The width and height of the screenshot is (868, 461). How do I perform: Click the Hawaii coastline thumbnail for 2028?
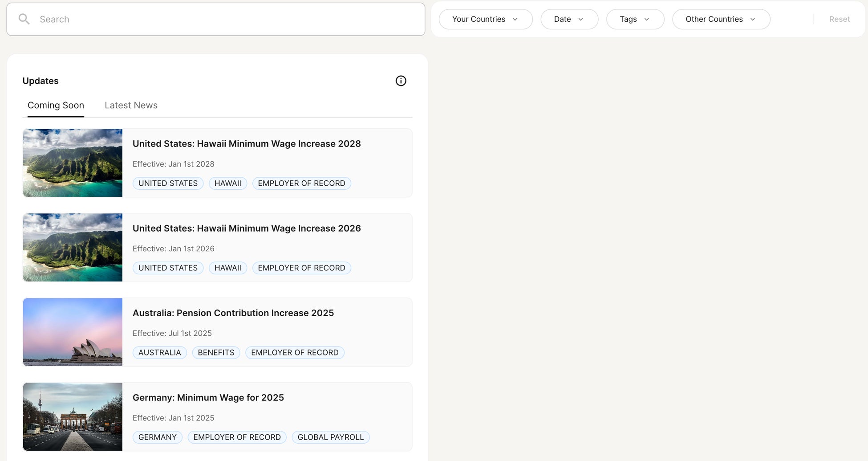(73, 163)
